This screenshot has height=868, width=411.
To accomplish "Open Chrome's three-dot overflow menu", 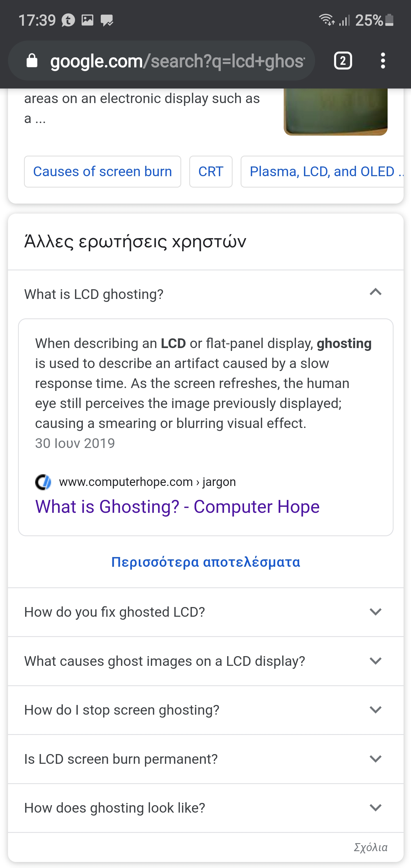I will [383, 61].
